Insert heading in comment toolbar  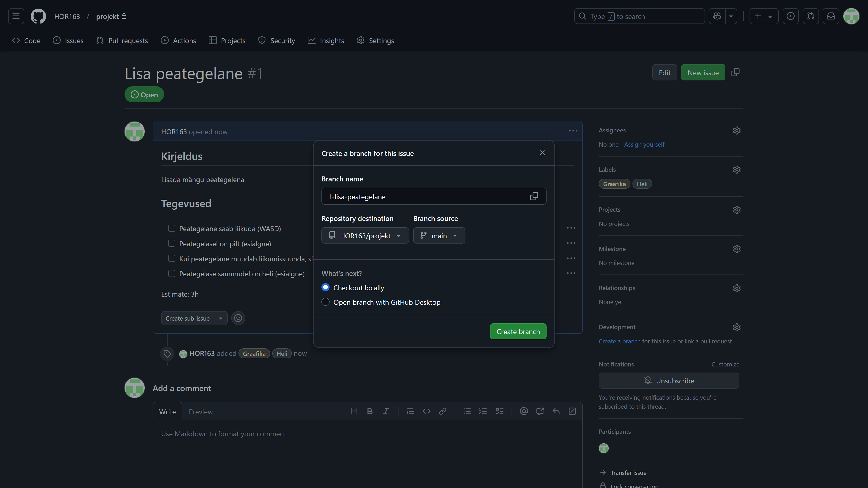354,411
